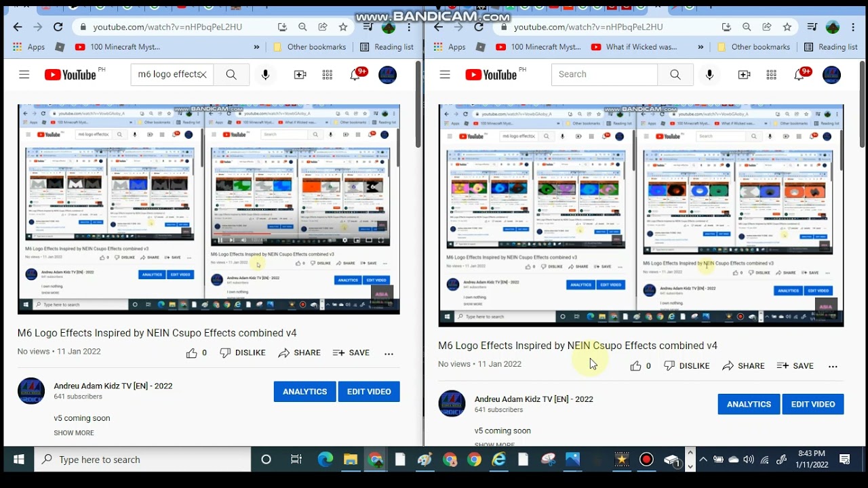Screen dimensions: 868x488
Task: Open the account avatar menu in the right YouTube window
Action: coord(831,75)
